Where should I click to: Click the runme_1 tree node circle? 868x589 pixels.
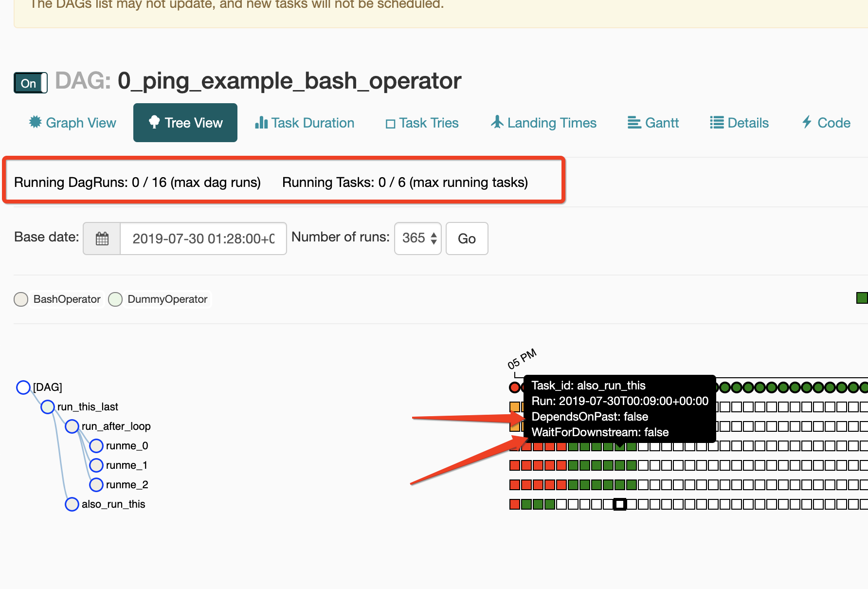pos(96,465)
